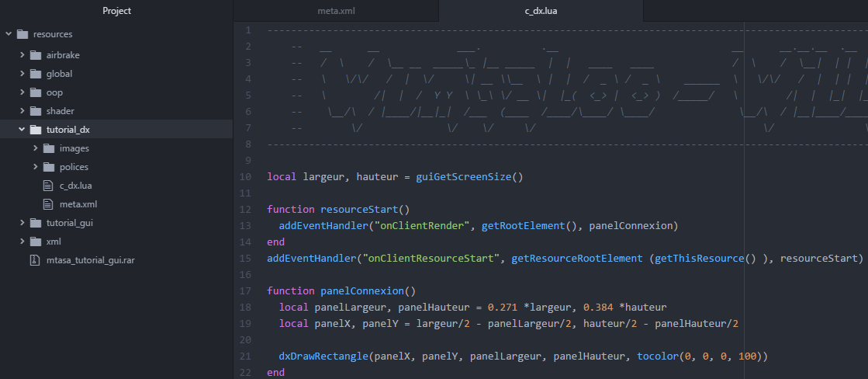Click the shader folder icon
Viewport: 868px width, 379px height.
point(36,111)
